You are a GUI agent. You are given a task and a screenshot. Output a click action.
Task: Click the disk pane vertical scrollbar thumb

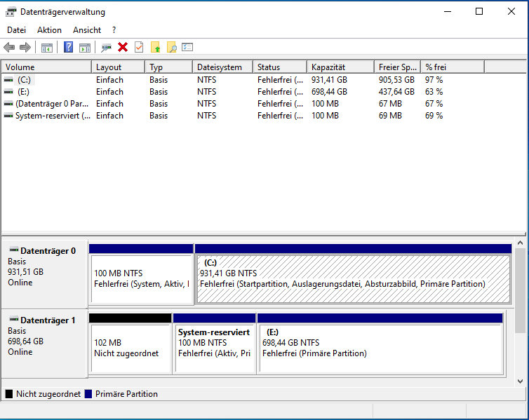520,290
